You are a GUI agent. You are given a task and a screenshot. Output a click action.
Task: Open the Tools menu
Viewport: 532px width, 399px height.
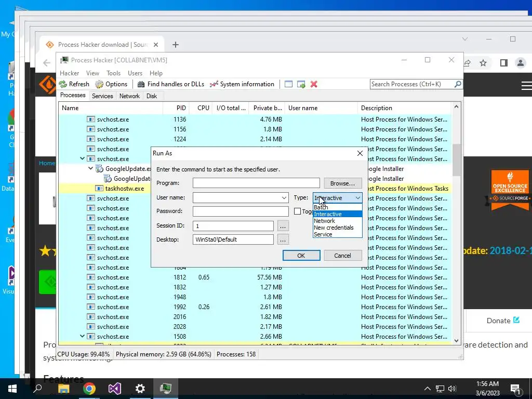[x=113, y=73]
